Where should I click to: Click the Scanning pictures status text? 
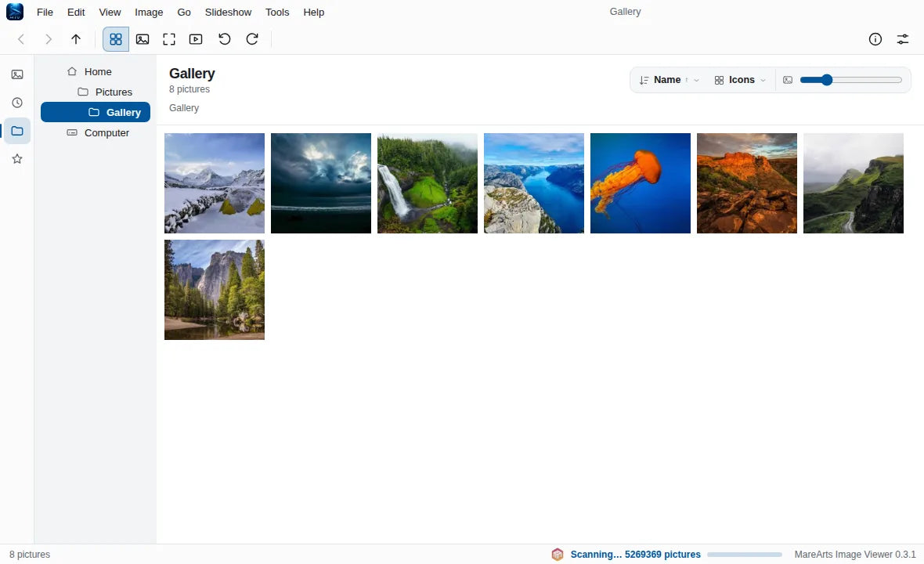(x=635, y=555)
